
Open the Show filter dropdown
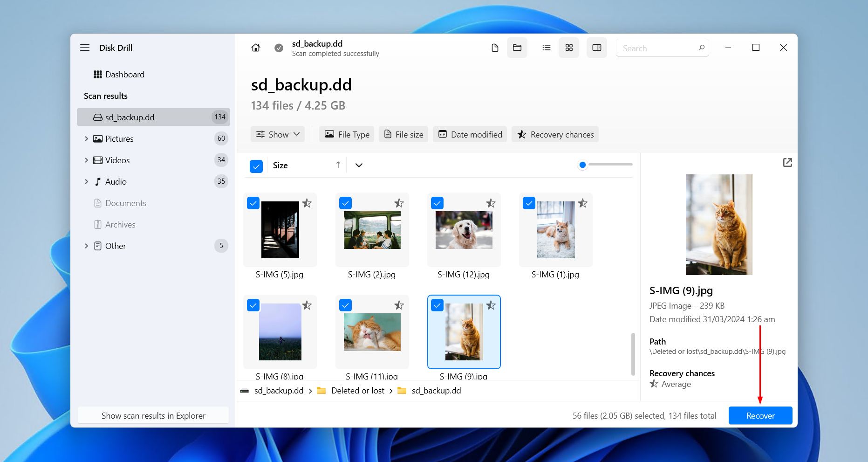278,134
